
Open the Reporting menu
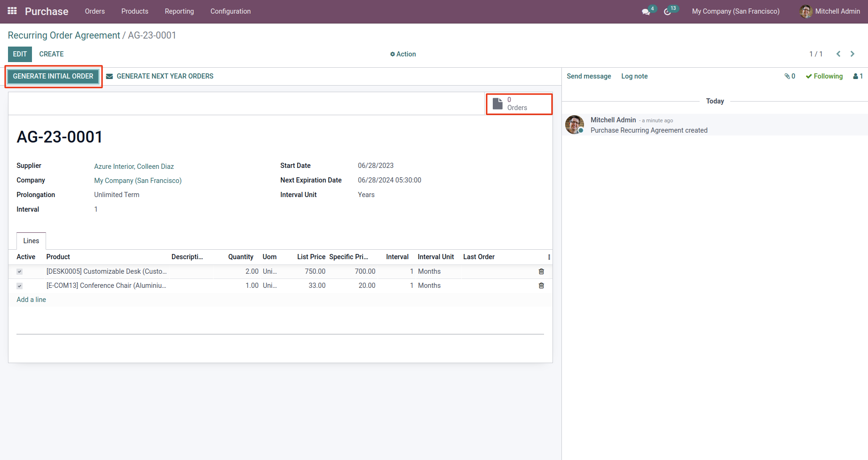click(179, 11)
